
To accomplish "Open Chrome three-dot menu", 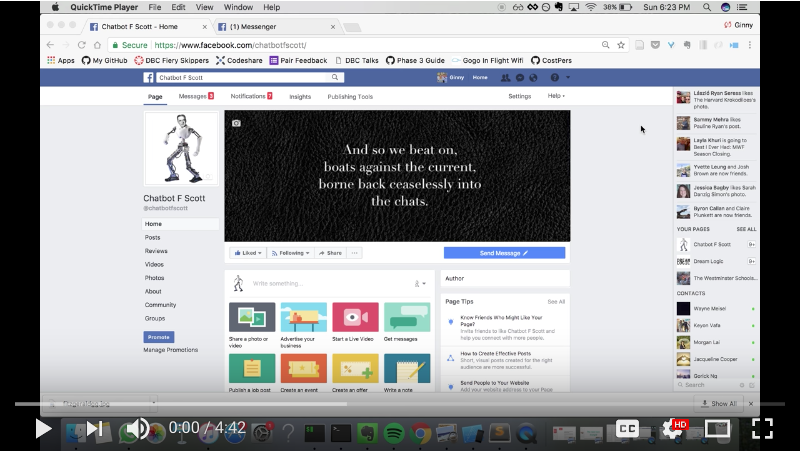I will pos(749,45).
